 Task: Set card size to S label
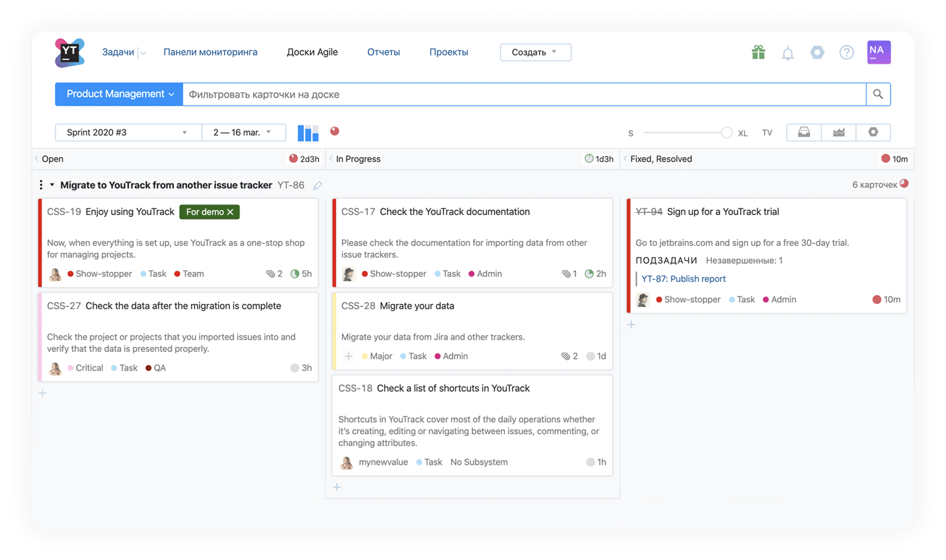click(630, 134)
